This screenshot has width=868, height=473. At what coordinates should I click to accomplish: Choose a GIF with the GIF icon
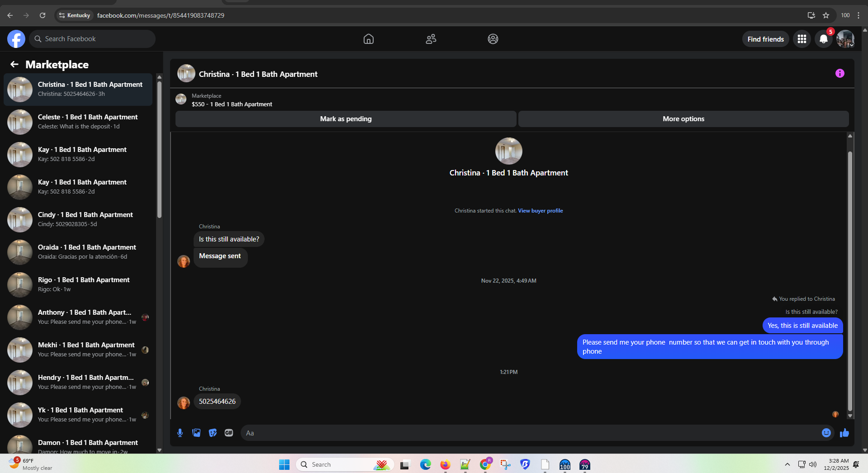229,433
